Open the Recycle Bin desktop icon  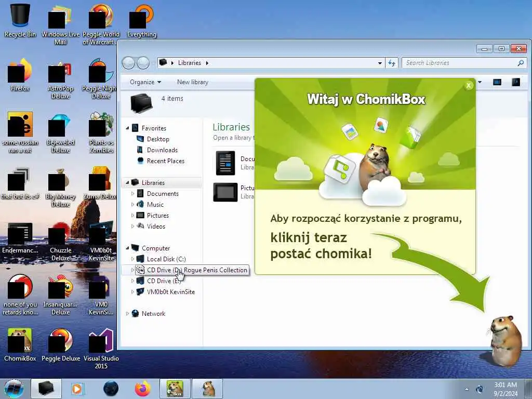20,20
